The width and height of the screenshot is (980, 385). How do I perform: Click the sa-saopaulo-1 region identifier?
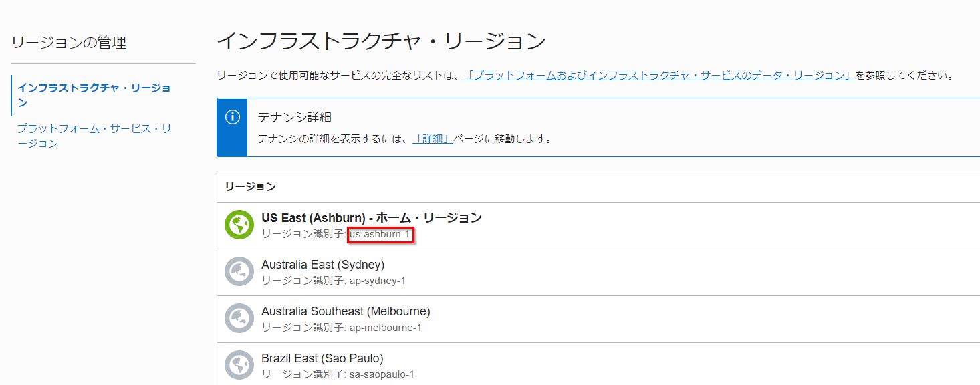[x=382, y=374]
